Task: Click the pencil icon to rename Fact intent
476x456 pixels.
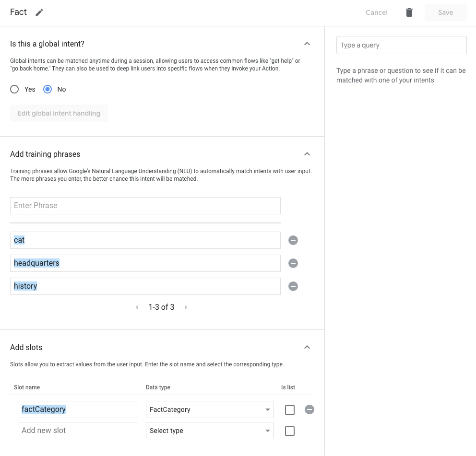Action: tap(39, 12)
